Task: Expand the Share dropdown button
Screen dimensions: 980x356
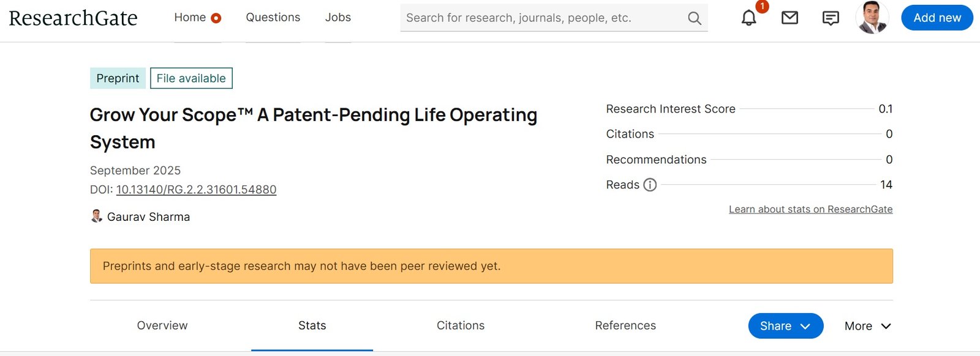Action: click(x=785, y=326)
